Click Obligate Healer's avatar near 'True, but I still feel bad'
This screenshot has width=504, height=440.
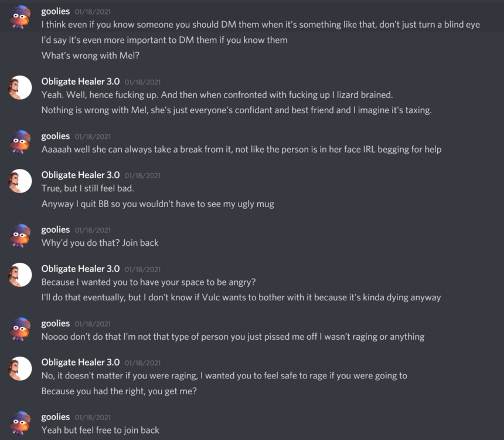pos(20,181)
